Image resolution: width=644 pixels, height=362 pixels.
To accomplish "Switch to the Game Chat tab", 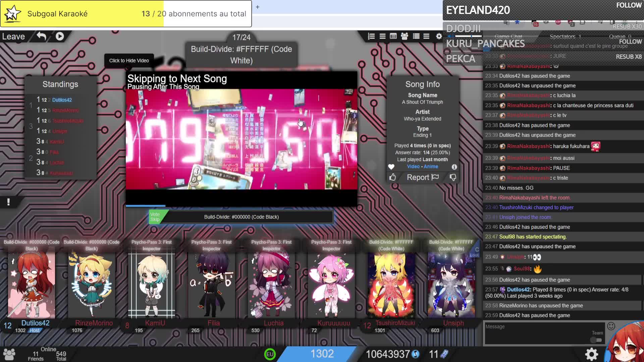I will (508, 37).
